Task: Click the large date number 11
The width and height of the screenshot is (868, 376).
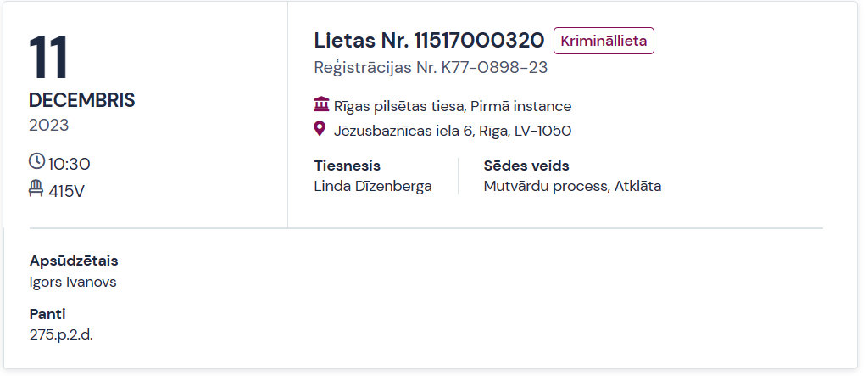Action: pos(48,58)
